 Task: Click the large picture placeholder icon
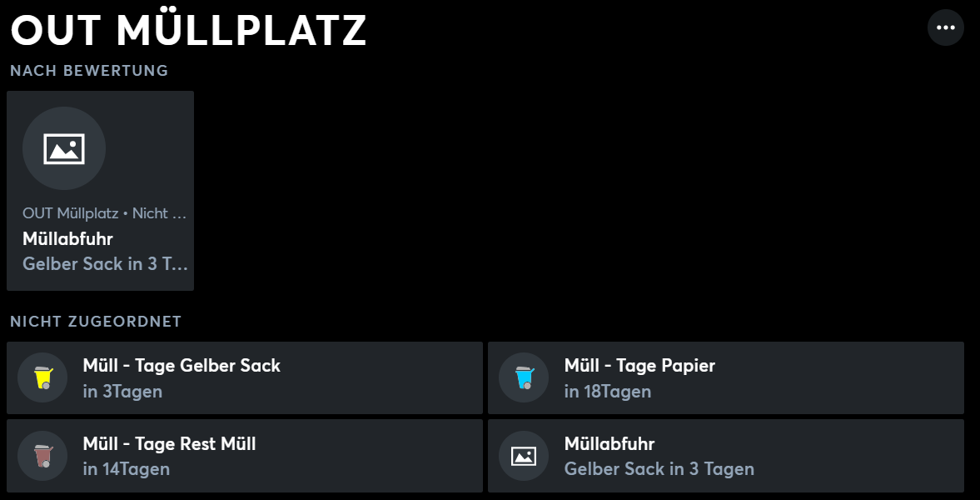click(64, 148)
